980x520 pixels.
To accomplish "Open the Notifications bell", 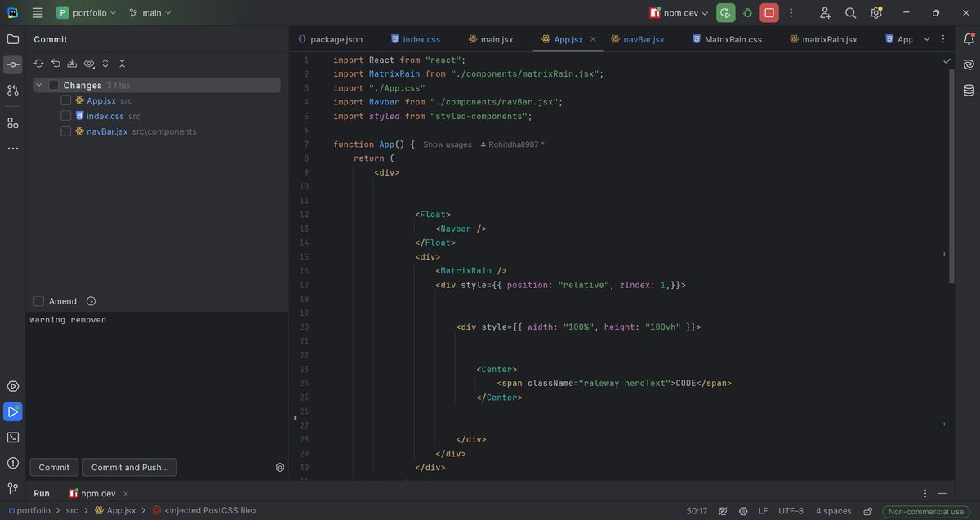I will (969, 39).
